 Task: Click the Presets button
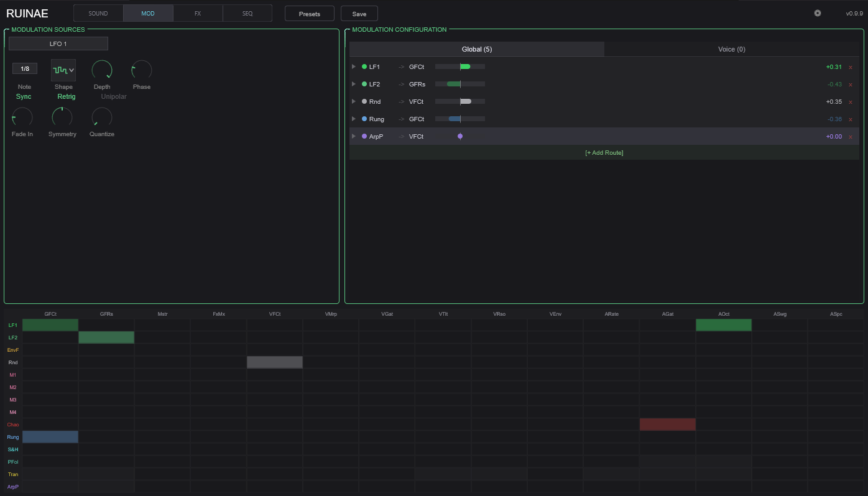[x=310, y=14]
